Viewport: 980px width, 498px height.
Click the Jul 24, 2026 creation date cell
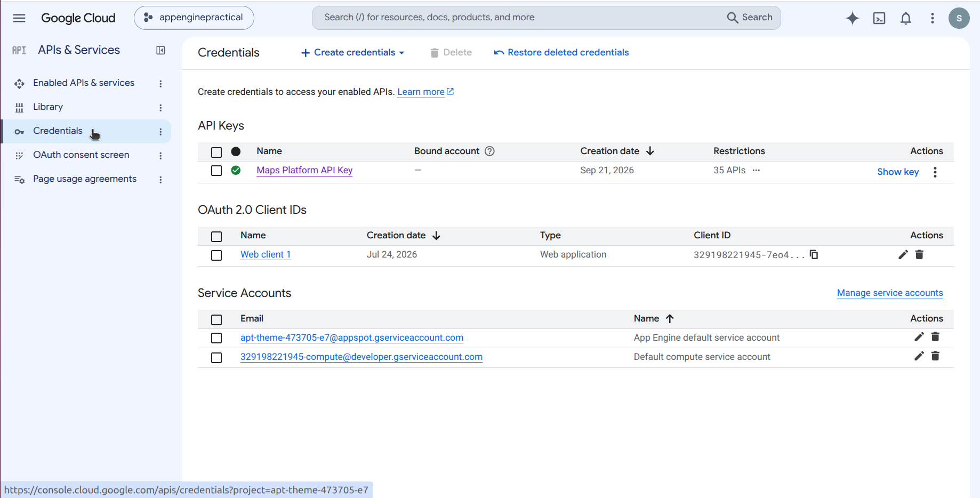[391, 254]
